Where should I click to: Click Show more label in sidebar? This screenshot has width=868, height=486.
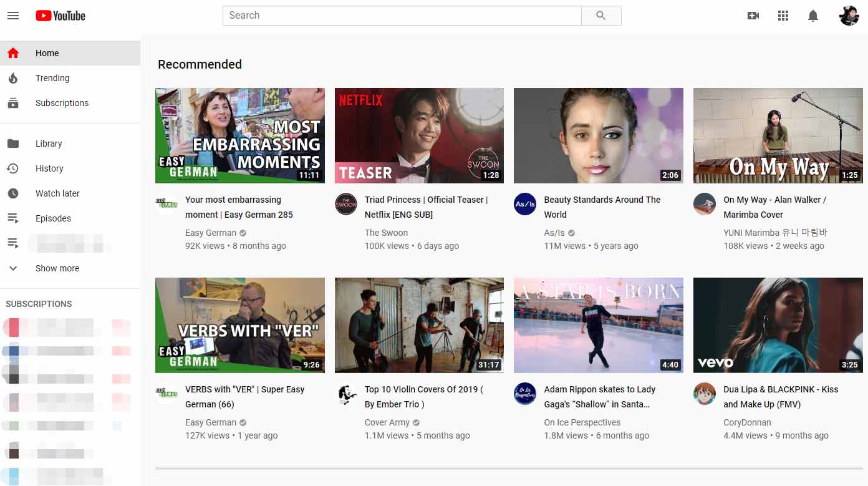[57, 268]
